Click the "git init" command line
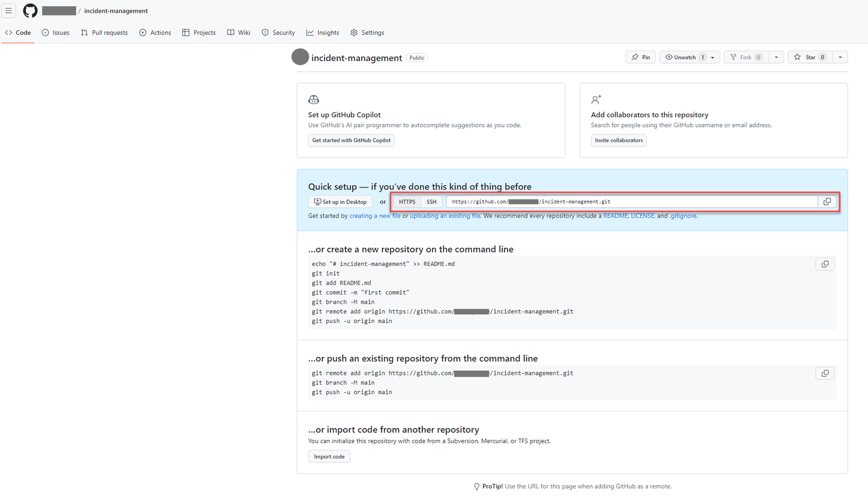Viewport: 868px width, 496px height. pyautogui.click(x=325, y=274)
